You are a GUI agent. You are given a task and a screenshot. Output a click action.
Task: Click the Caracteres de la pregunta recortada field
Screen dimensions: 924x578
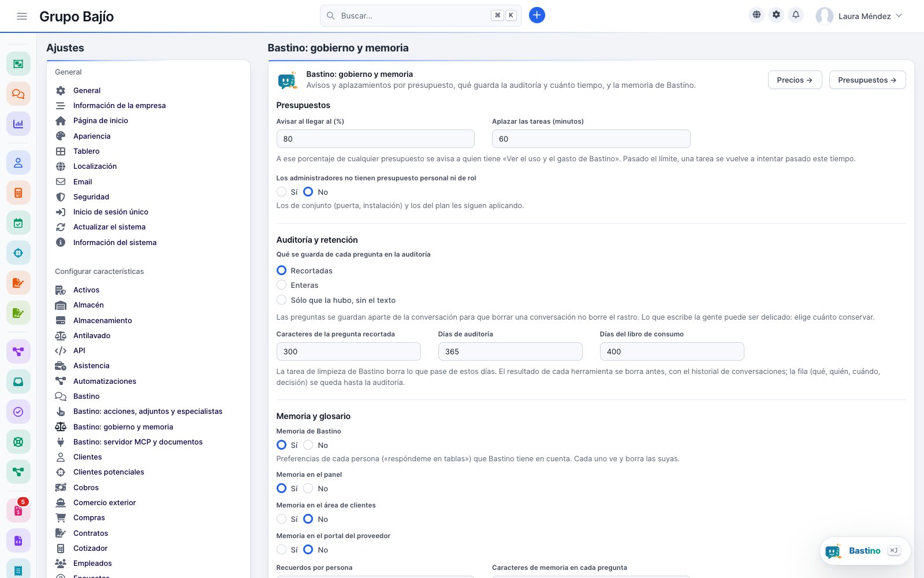click(348, 351)
